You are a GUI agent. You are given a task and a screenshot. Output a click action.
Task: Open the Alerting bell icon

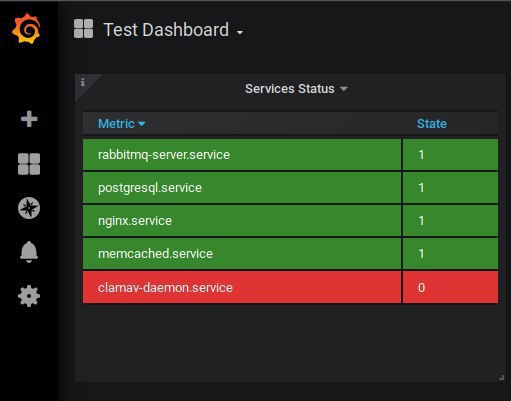[29, 252]
